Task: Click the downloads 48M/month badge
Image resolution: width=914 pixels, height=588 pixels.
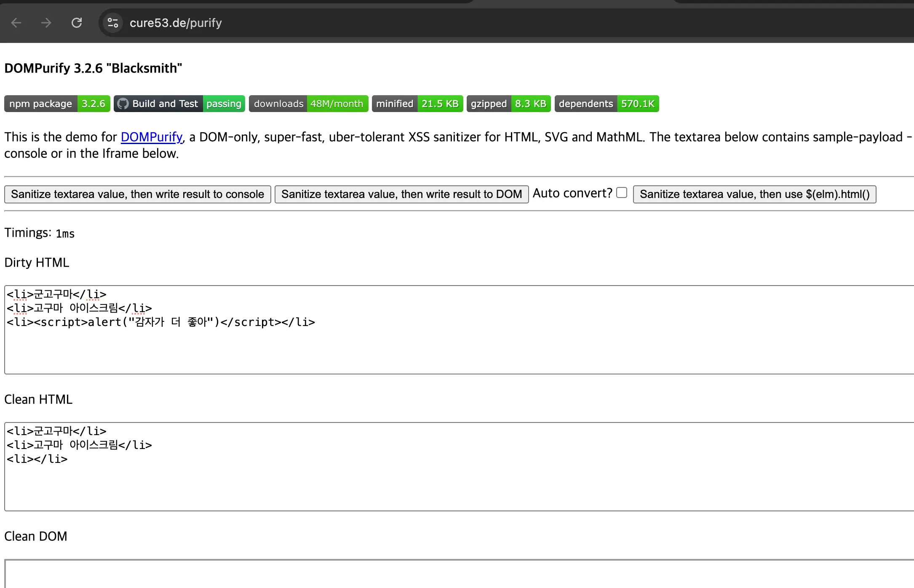Action: [x=308, y=104]
